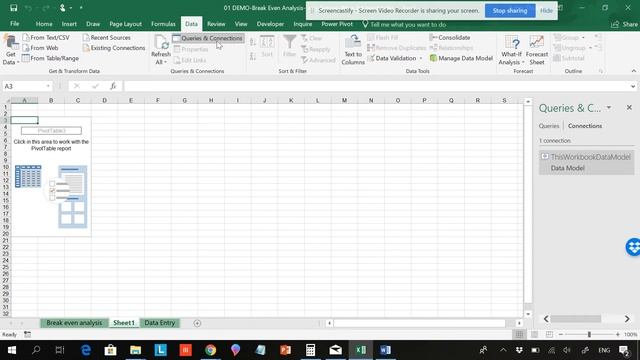The height and width of the screenshot is (360, 640).
Task: Add a new sheet
Action: coord(197,323)
